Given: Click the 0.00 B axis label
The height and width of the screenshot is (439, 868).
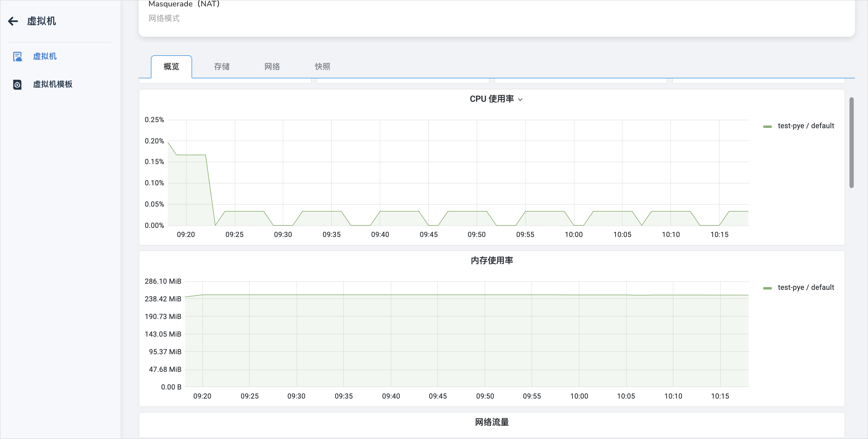Looking at the screenshot, I should pos(171,387).
